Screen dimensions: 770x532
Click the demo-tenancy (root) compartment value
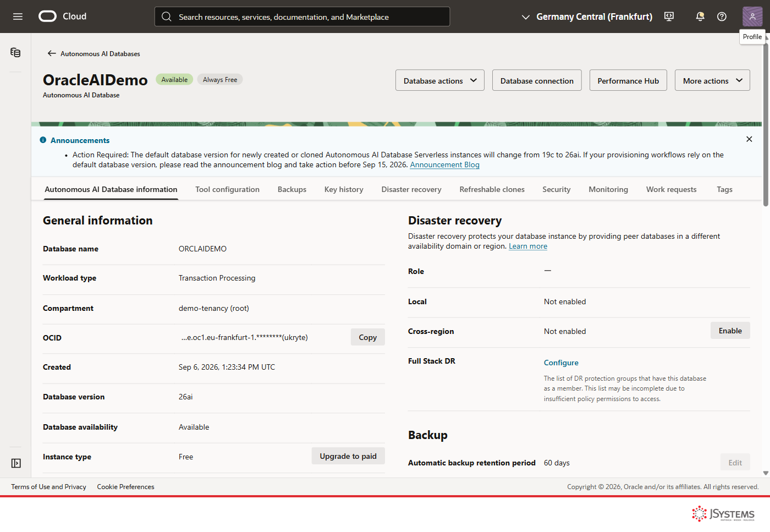point(213,308)
